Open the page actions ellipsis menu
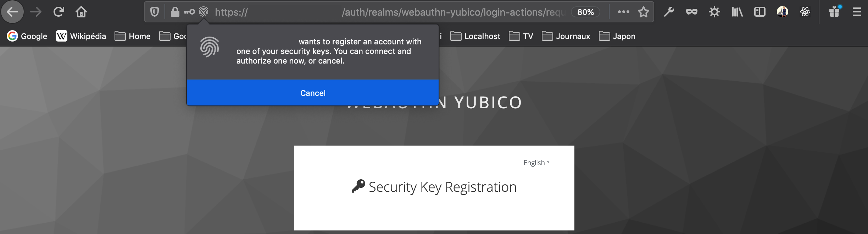The image size is (868, 234). click(623, 12)
